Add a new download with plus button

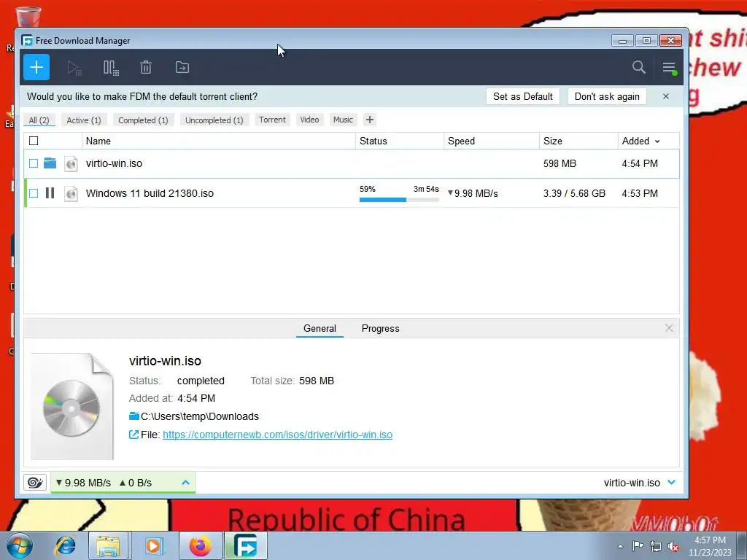pyautogui.click(x=36, y=67)
